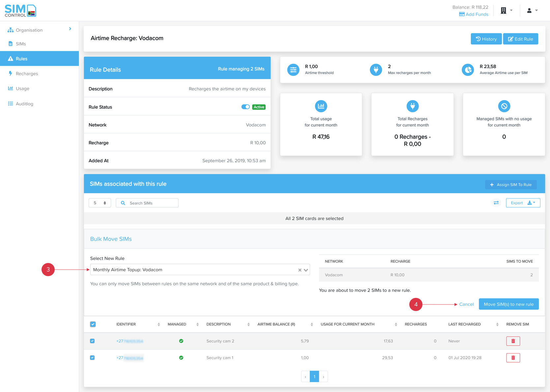Click the SIMs card icon in sidebar
The height and width of the screenshot is (392, 550).
tap(11, 44)
